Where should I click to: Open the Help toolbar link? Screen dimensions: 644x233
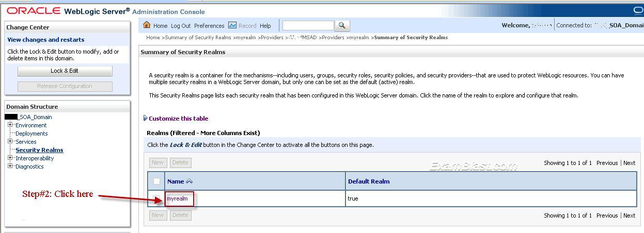click(265, 26)
